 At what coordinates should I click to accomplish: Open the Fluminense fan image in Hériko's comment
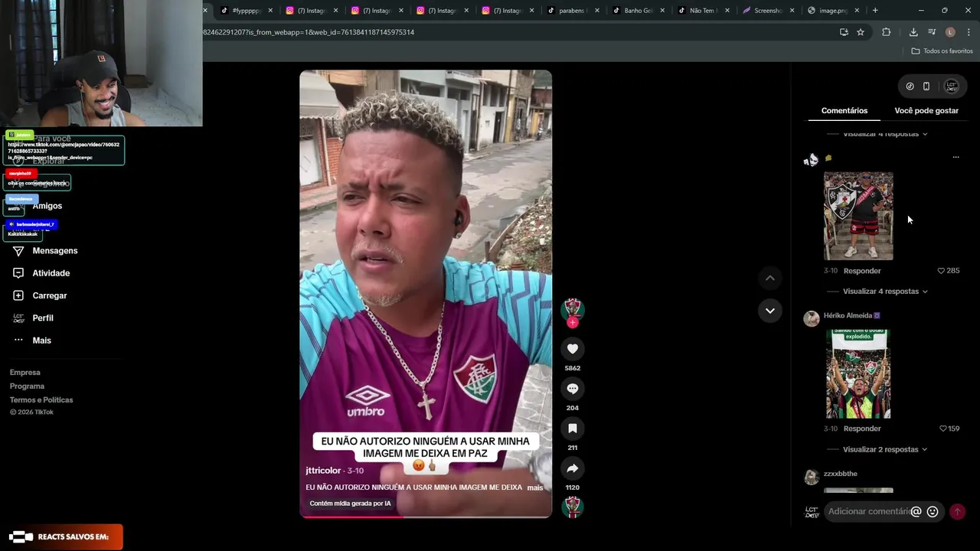tap(858, 374)
